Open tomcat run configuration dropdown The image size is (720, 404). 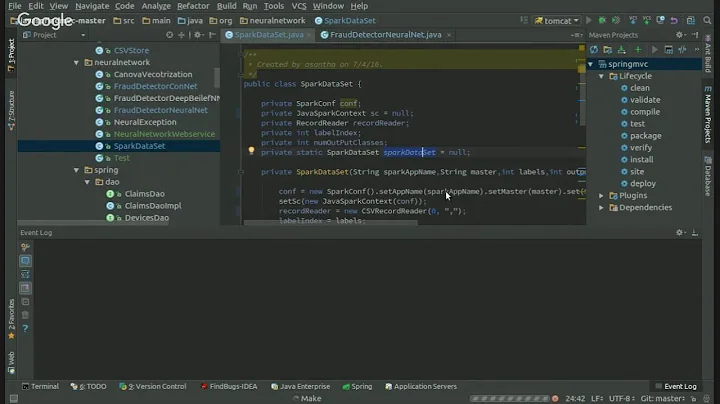pyautogui.click(x=557, y=20)
